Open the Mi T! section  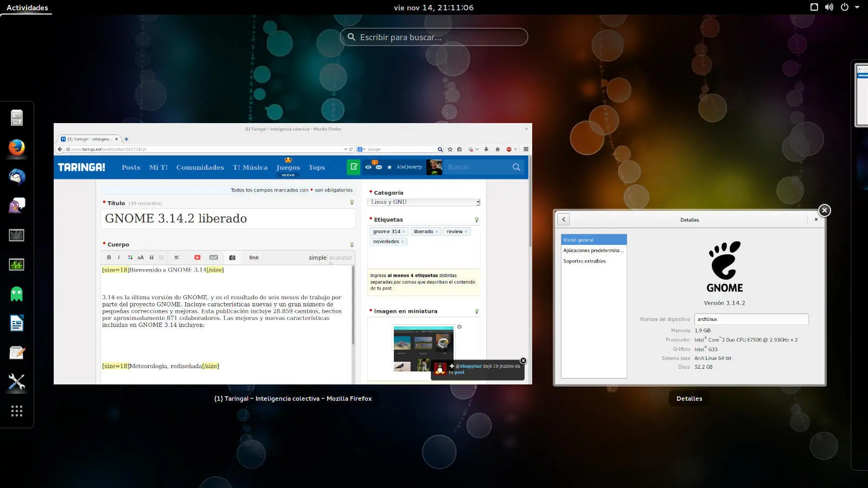[158, 168]
